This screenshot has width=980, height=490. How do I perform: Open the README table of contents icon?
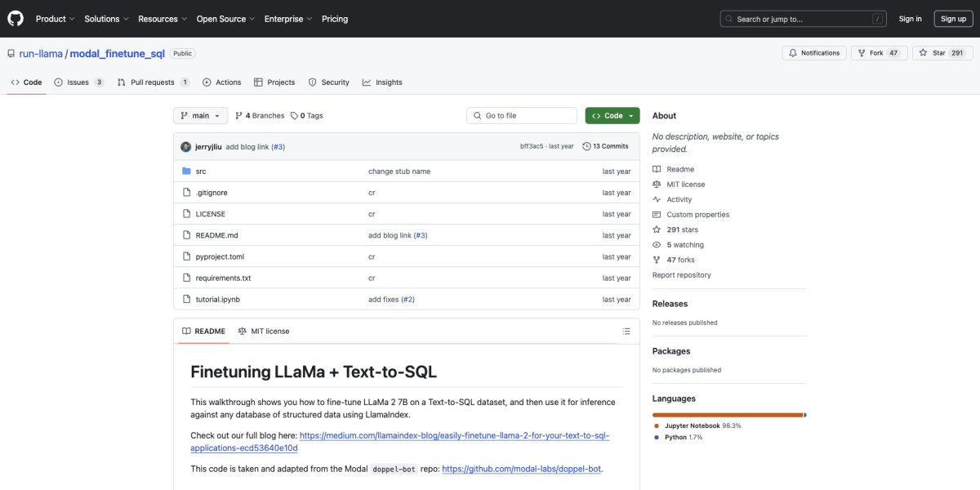coord(626,331)
